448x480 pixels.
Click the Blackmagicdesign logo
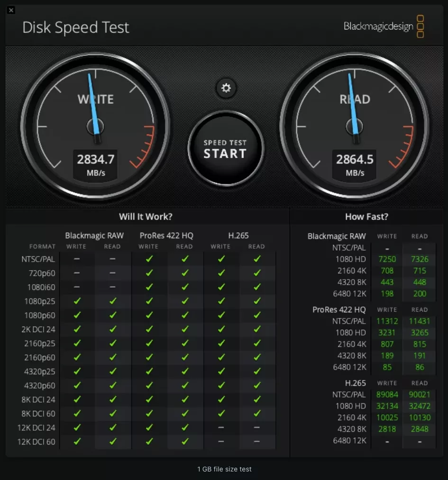(384, 27)
